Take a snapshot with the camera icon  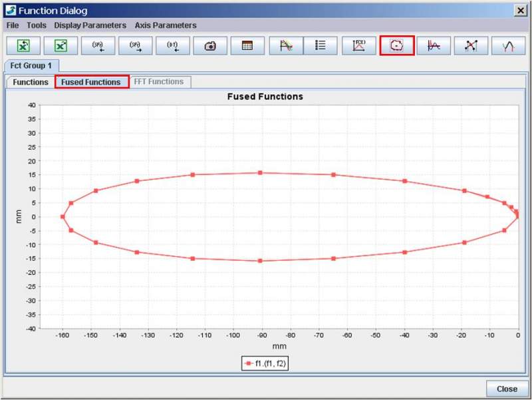[210, 45]
